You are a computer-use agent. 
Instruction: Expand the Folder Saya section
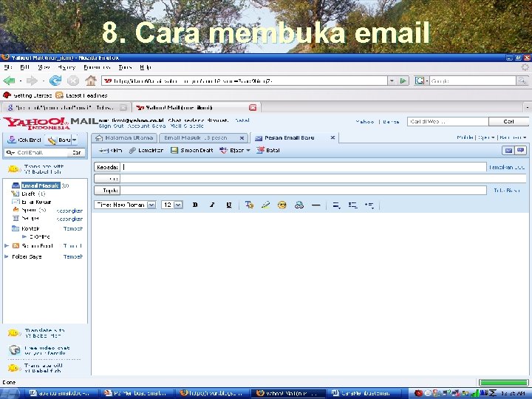coord(7,257)
